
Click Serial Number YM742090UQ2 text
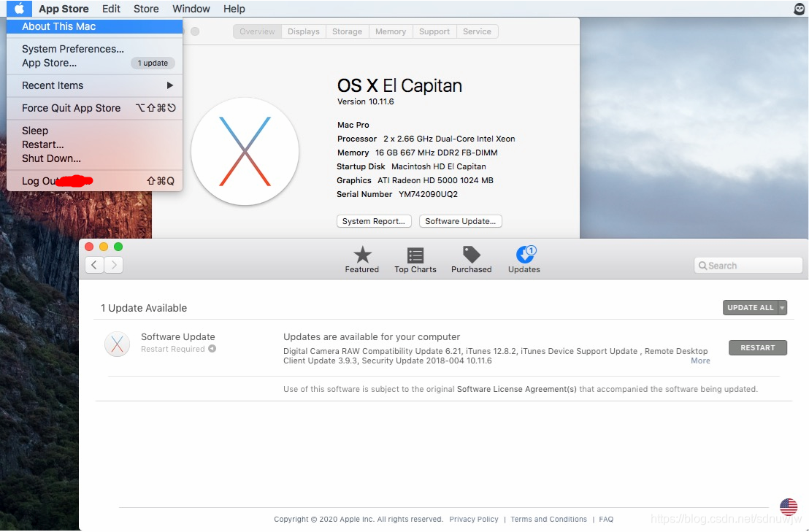coord(397,194)
